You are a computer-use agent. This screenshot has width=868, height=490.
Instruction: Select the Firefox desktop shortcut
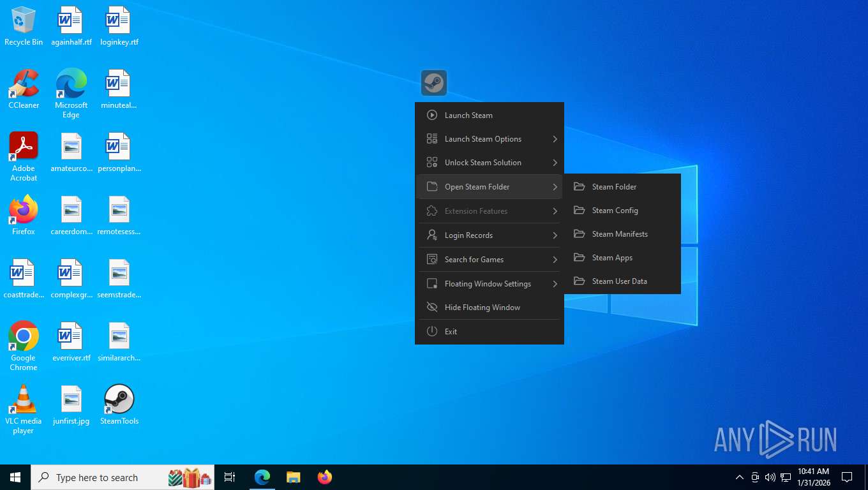coord(24,216)
